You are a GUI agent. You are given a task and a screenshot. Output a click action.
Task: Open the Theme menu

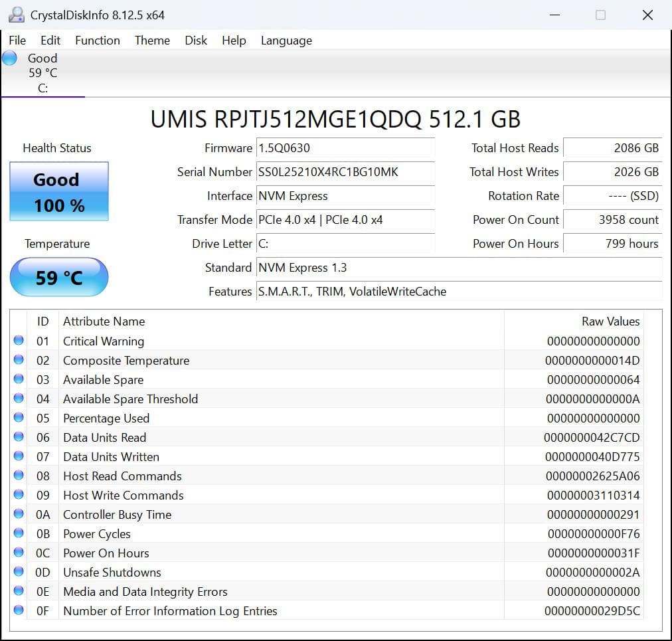tap(151, 41)
